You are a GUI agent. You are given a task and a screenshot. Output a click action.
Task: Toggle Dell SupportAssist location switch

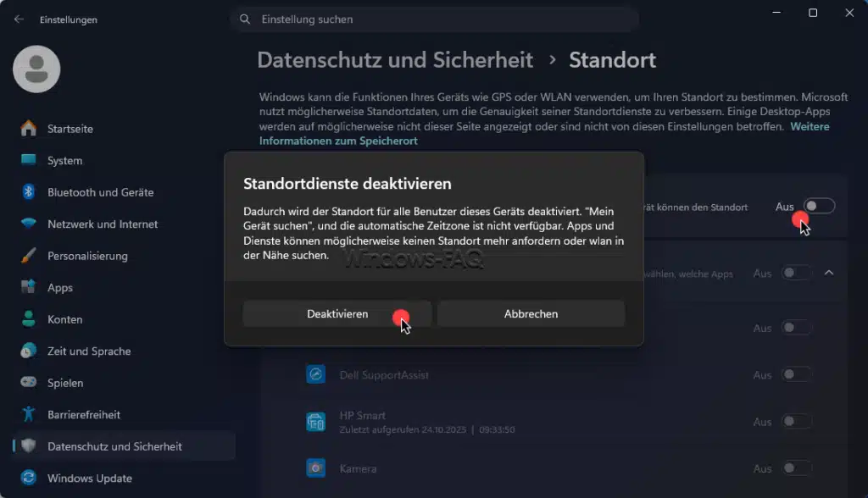pos(797,374)
